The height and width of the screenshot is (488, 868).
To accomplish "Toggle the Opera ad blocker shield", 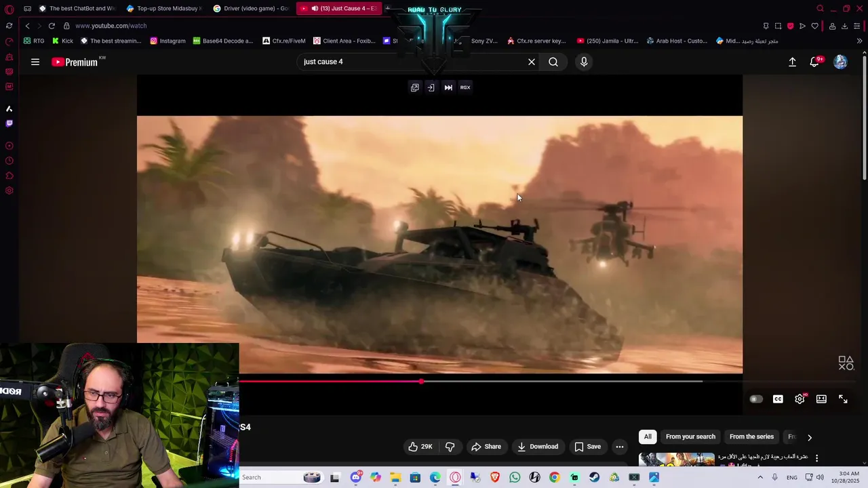I will tap(790, 26).
